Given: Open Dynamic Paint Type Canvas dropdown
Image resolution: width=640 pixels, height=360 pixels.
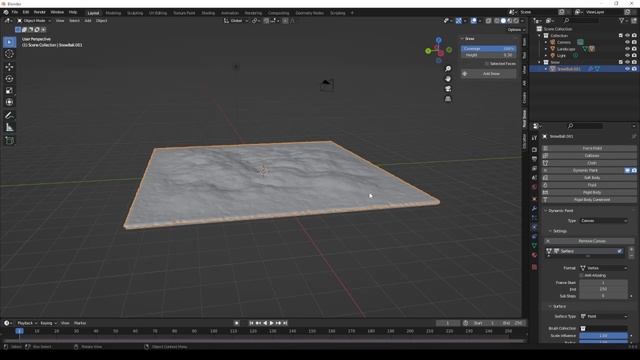Looking at the screenshot, I should [x=603, y=221].
